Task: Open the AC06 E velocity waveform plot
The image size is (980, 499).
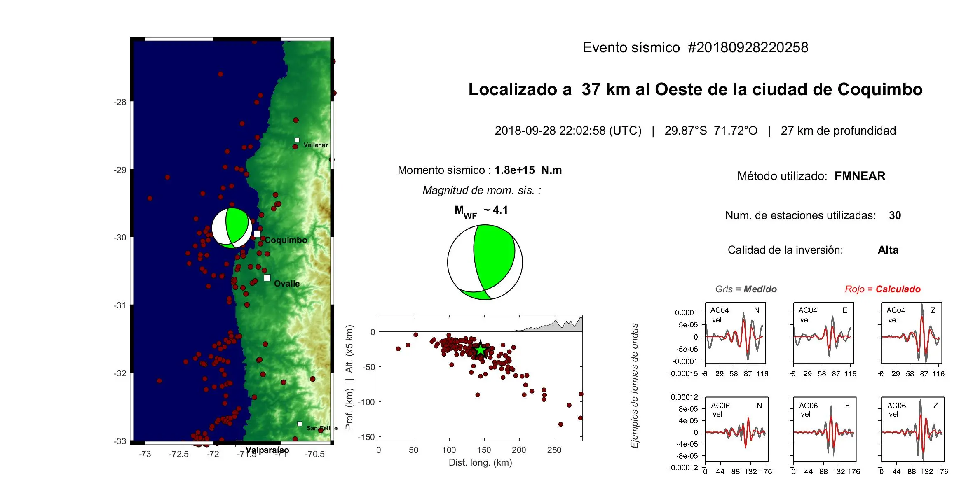Action: [825, 429]
